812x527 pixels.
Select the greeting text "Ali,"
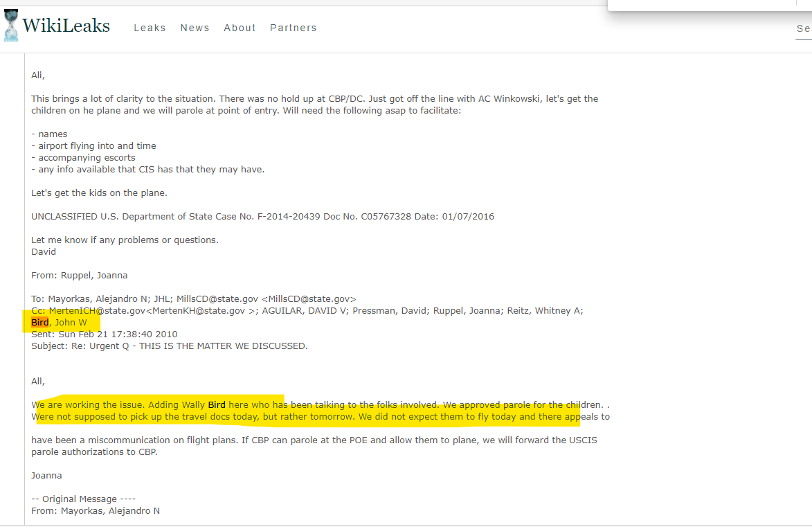coord(38,75)
